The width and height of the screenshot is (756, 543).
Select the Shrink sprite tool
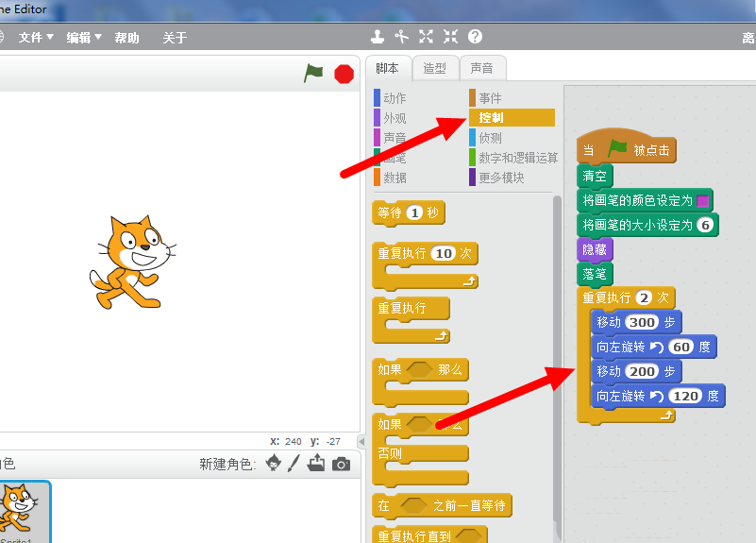(x=450, y=37)
